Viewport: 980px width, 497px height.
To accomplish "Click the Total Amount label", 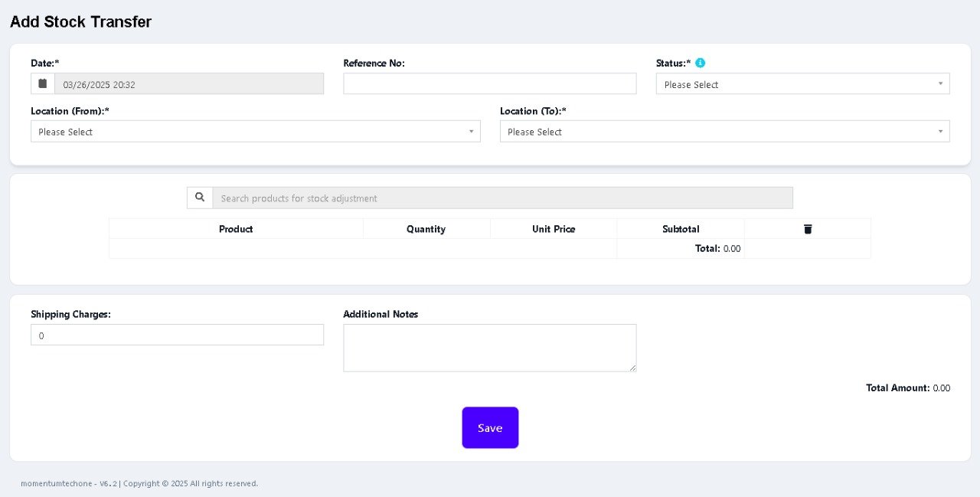I will click(897, 388).
